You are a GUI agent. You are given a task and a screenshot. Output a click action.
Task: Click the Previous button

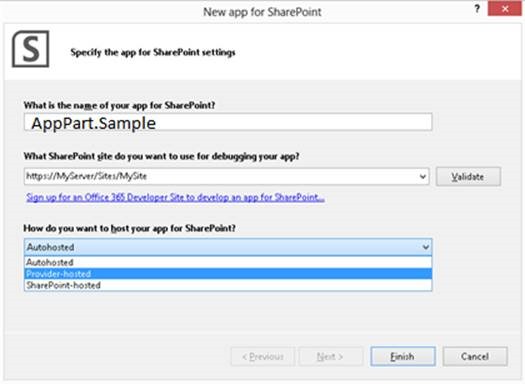click(x=263, y=357)
